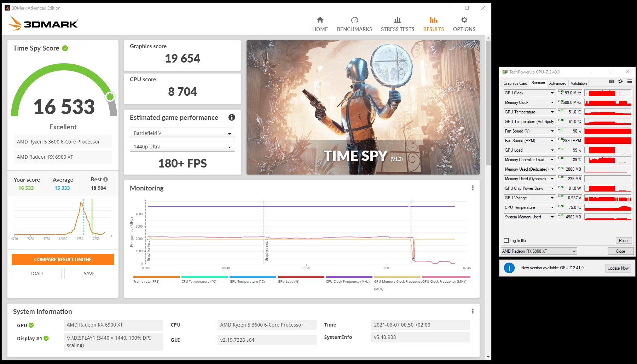Open the AMD Radeon RX 6900 XT device selector

(539, 251)
